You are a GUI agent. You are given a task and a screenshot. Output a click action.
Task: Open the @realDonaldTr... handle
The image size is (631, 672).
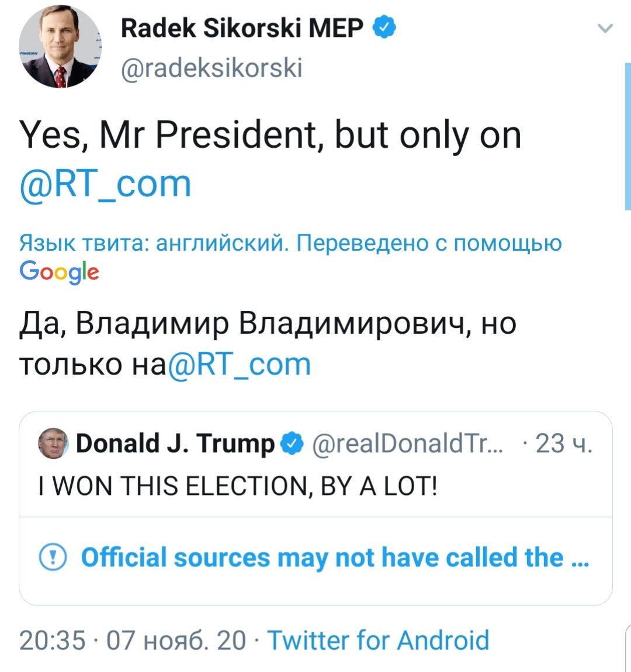click(x=408, y=444)
